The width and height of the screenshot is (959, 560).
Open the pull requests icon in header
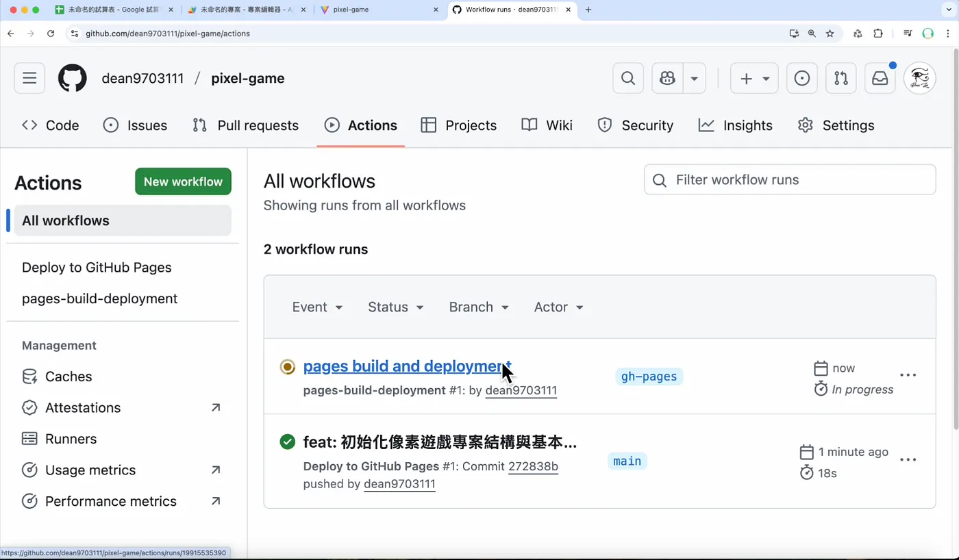pos(841,78)
